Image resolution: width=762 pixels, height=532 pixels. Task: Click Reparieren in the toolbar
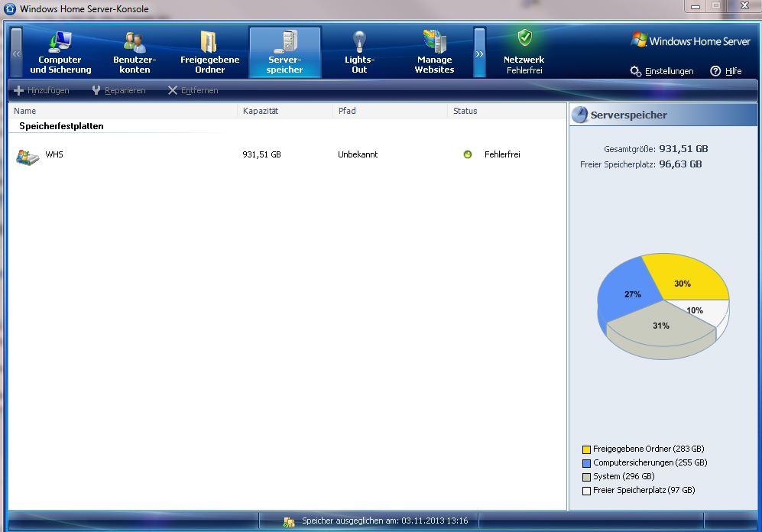point(125,90)
